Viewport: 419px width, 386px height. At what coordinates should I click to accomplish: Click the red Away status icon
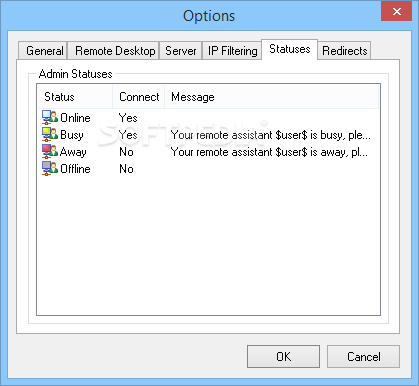(50, 152)
